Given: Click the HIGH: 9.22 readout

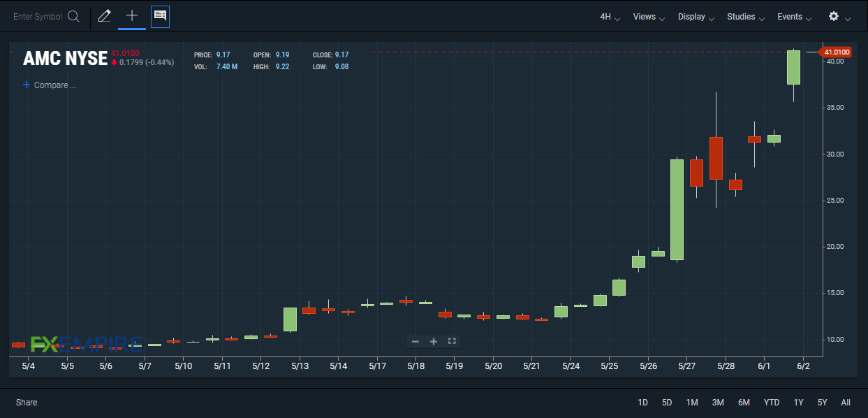Looking at the screenshot, I should point(272,67).
